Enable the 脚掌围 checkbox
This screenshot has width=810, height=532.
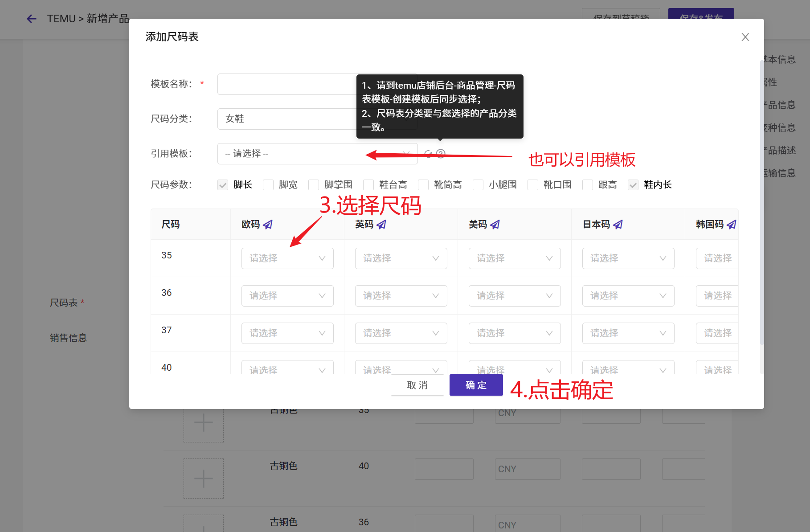coord(314,185)
